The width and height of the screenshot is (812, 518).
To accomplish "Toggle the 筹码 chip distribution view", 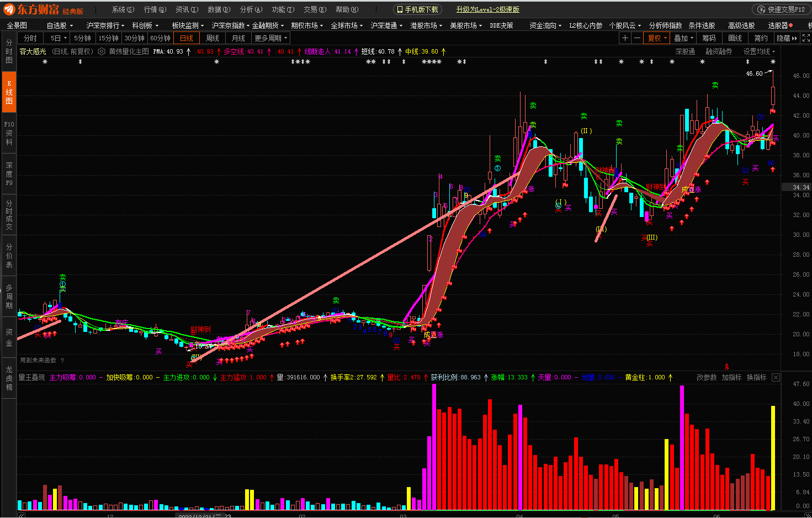I will [x=709, y=38].
